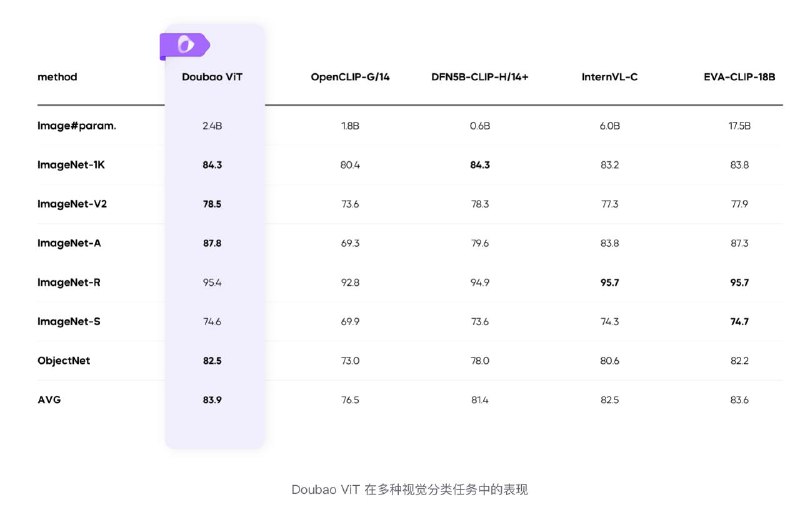
Task: Select the InternVL-C column header
Action: 609,77
